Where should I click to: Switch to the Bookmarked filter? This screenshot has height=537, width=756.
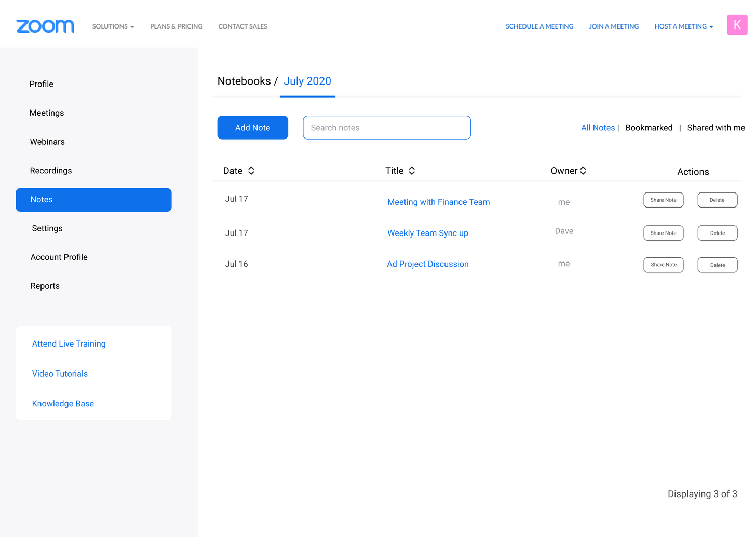(x=649, y=127)
